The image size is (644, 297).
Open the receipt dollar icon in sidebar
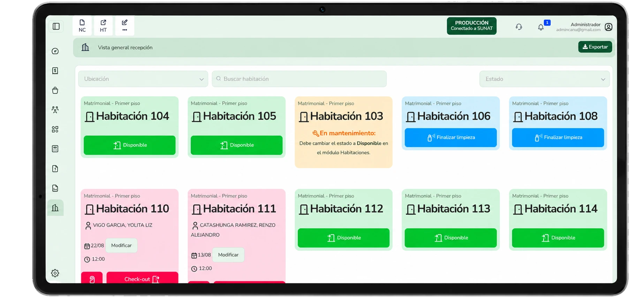[55, 71]
